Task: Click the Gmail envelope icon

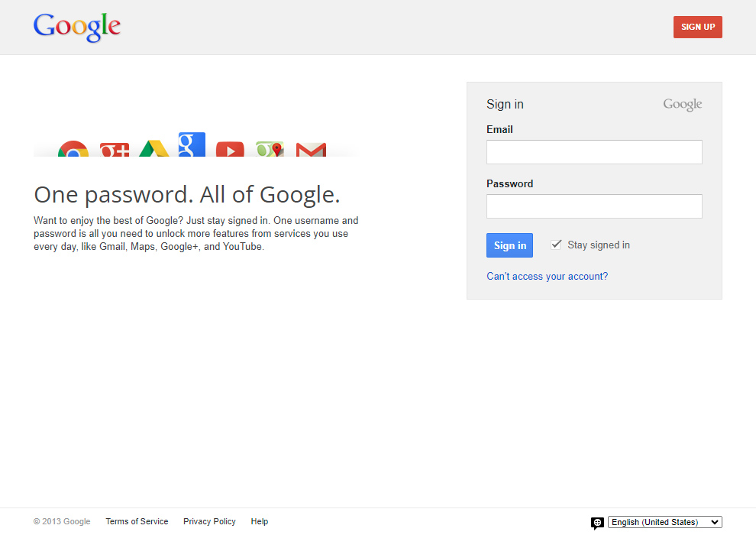Action: (311, 150)
